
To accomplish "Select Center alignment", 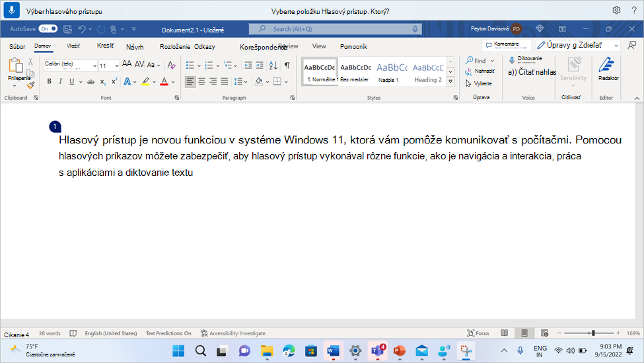I will [201, 81].
